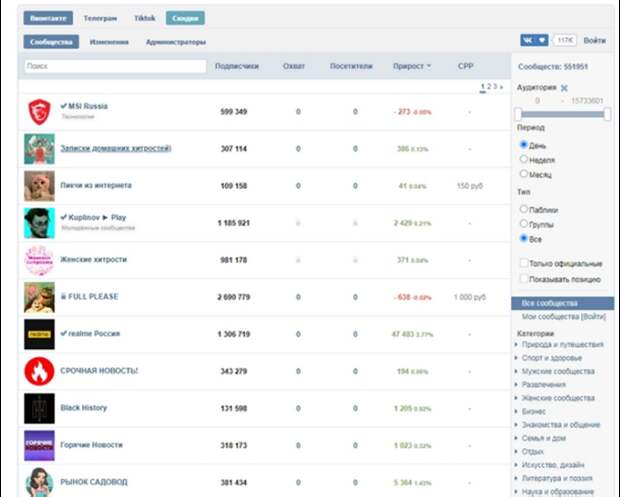Switch to the Телеграм tab

(100, 18)
